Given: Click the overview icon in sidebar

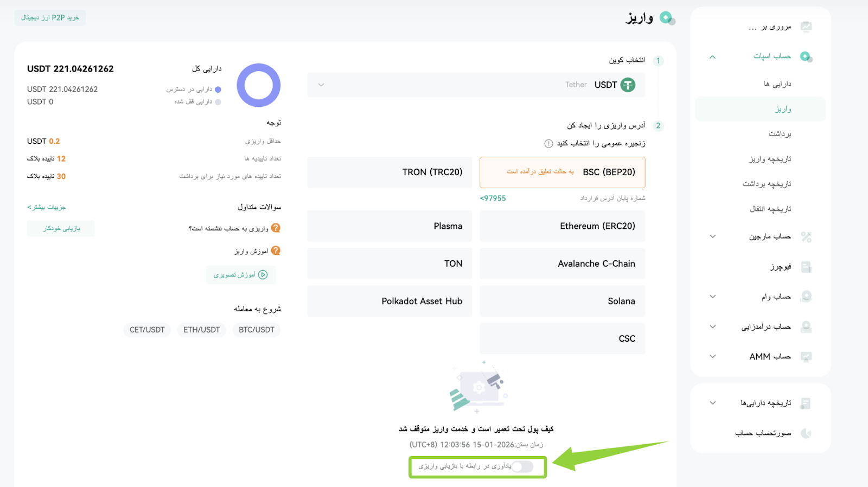Looking at the screenshot, I should point(806,27).
